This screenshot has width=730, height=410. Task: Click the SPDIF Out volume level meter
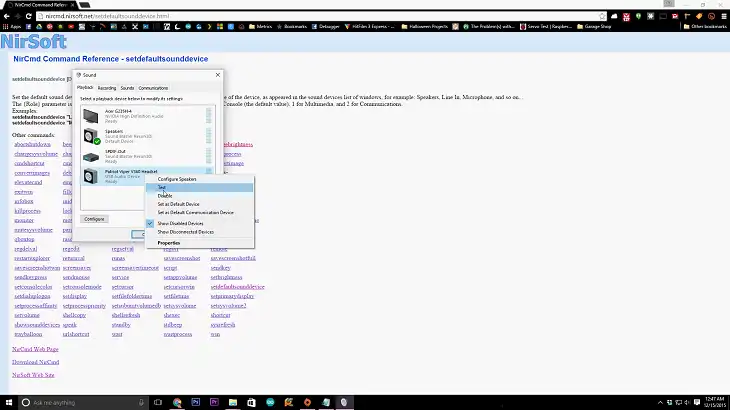pos(209,156)
